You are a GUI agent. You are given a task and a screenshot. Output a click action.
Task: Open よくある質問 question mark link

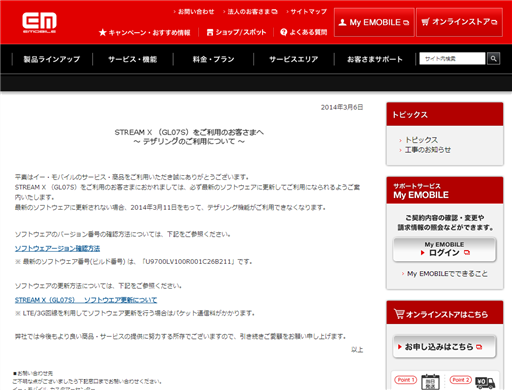(x=304, y=32)
